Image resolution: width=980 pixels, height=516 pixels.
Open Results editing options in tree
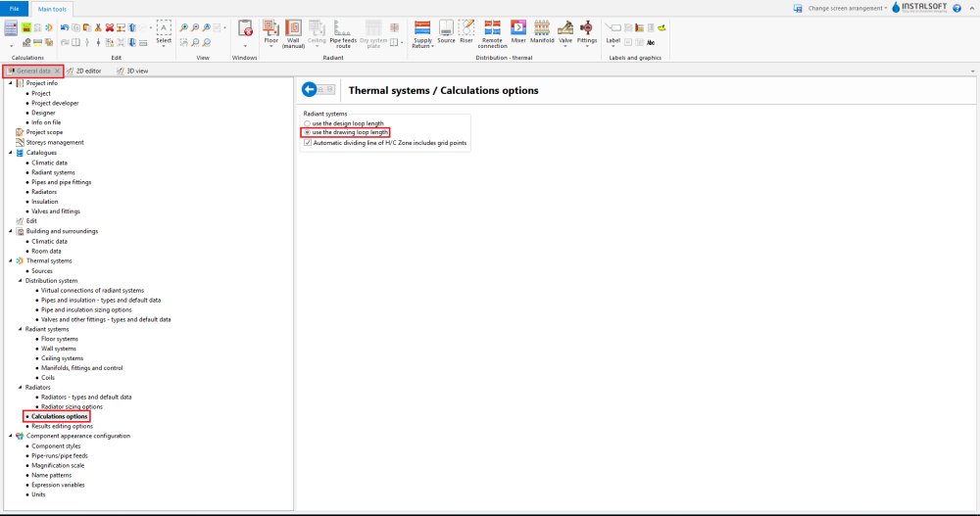tap(62, 426)
